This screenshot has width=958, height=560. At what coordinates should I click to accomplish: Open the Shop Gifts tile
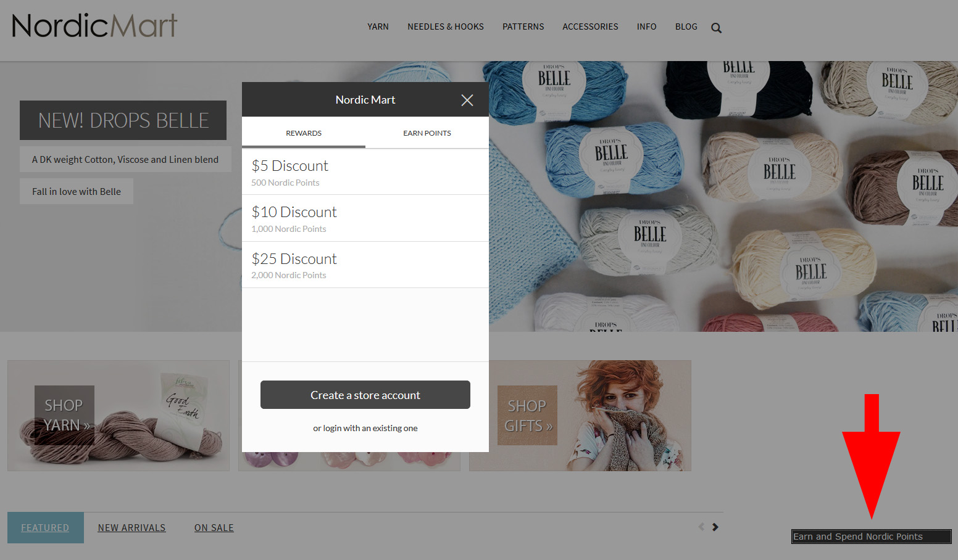580,416
